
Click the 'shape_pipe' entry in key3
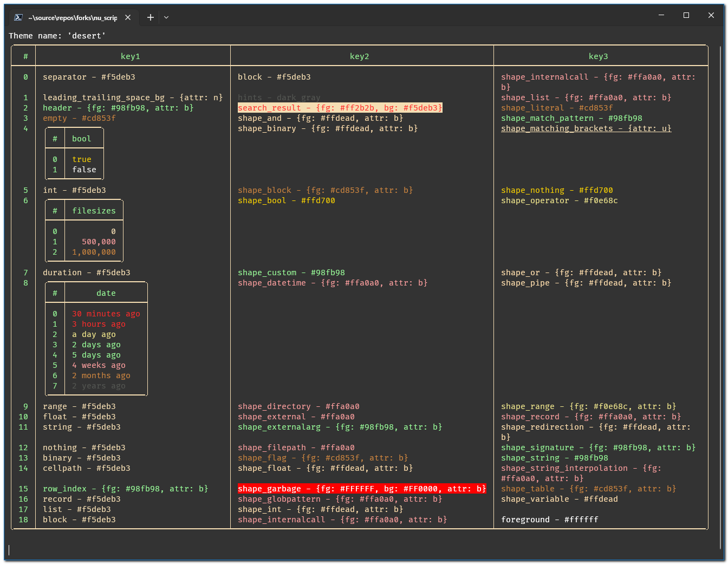(586, 283)
